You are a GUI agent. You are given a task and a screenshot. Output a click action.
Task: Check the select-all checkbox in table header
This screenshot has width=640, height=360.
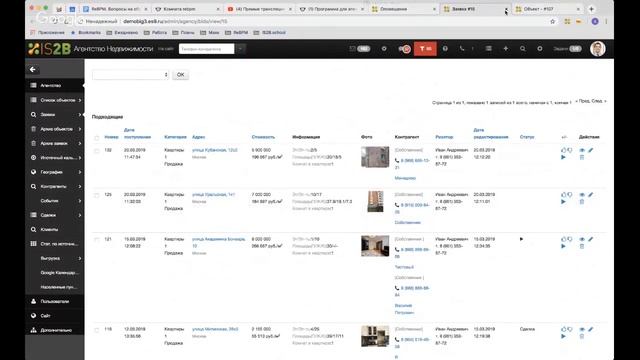pos(97,138)
